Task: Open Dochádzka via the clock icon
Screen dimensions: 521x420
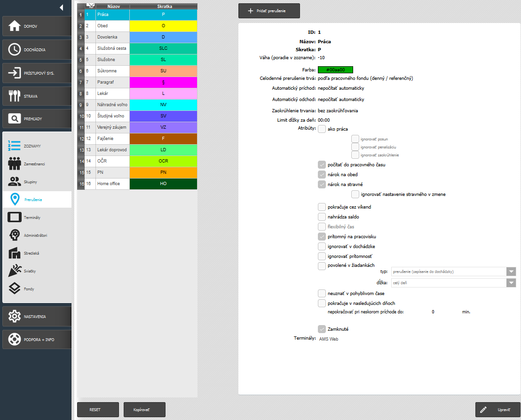Action: click(x=15, y=49)
